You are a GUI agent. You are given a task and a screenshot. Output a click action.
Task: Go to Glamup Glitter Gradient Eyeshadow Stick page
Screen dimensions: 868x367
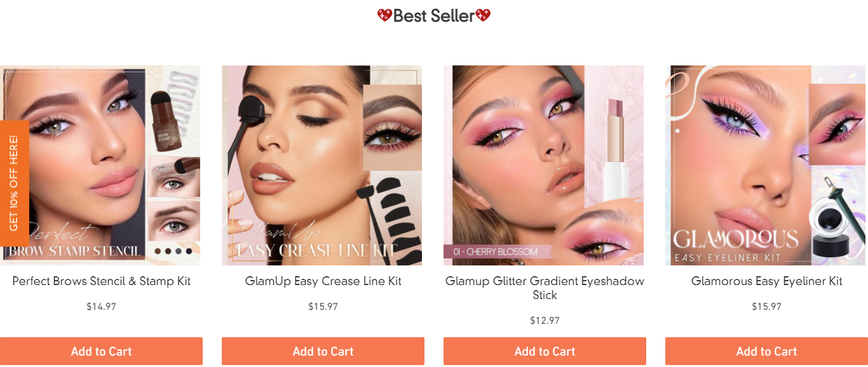point(545,288)
